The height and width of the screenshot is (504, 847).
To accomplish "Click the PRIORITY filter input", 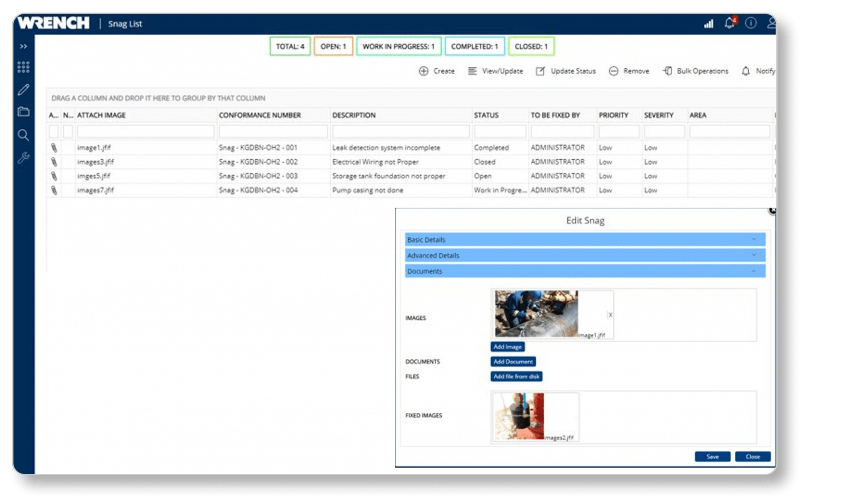I will point(619,131).
